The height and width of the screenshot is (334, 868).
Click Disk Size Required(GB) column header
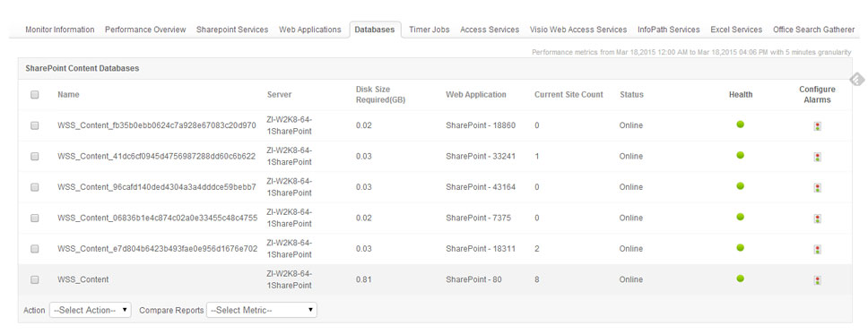(x=380, y=95)
